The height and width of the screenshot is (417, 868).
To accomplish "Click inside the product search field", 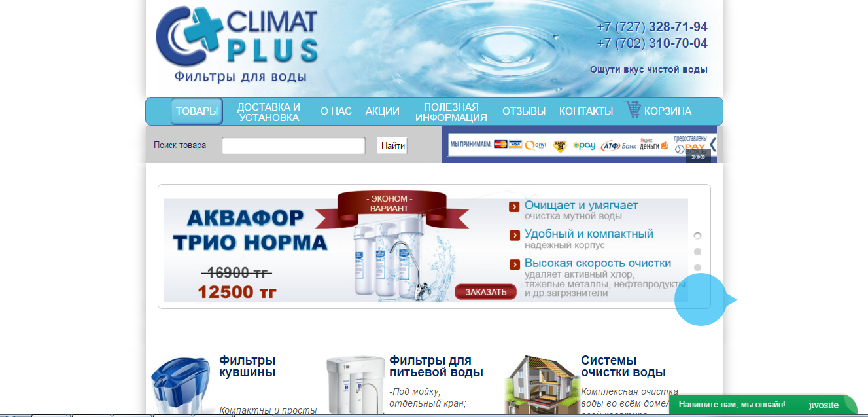I will coord(292,145).
